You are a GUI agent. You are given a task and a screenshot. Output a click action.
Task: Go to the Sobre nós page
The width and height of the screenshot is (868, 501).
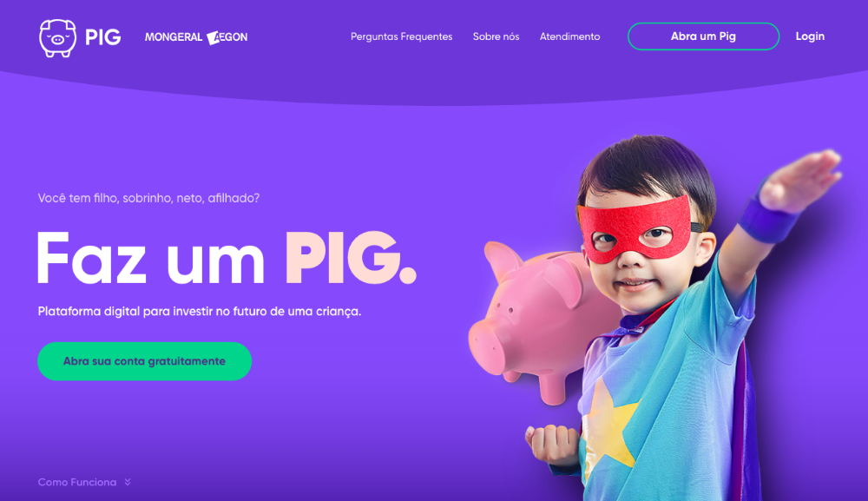(496, 36)
